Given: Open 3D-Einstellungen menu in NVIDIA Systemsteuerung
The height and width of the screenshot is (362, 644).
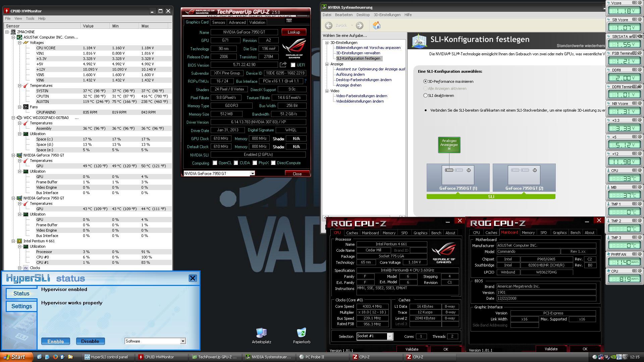Looking at the screenshot, I should tap(387, 15).
